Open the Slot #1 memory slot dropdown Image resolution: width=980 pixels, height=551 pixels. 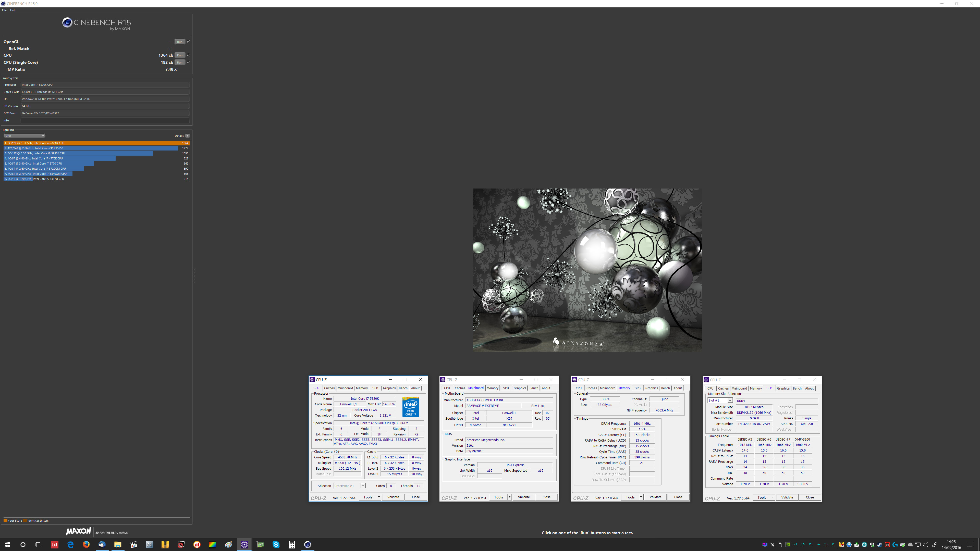720,400
